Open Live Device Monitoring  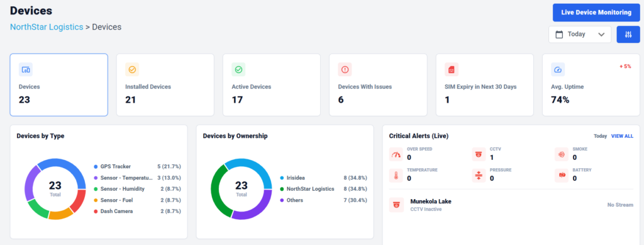point(596,13)
